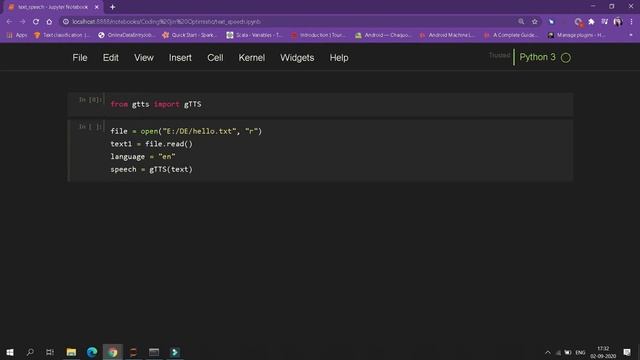Open the terminal window taskbar icon
This screenshot has height=360, width=640.
154,352
